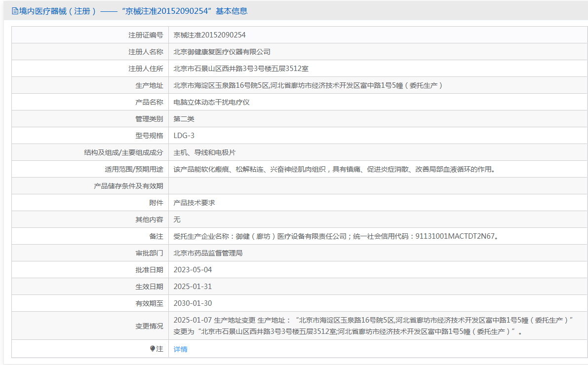Screen dimensions: 588x365
Task: Click the 管理类别 label
Action: [x=149, y=119]
